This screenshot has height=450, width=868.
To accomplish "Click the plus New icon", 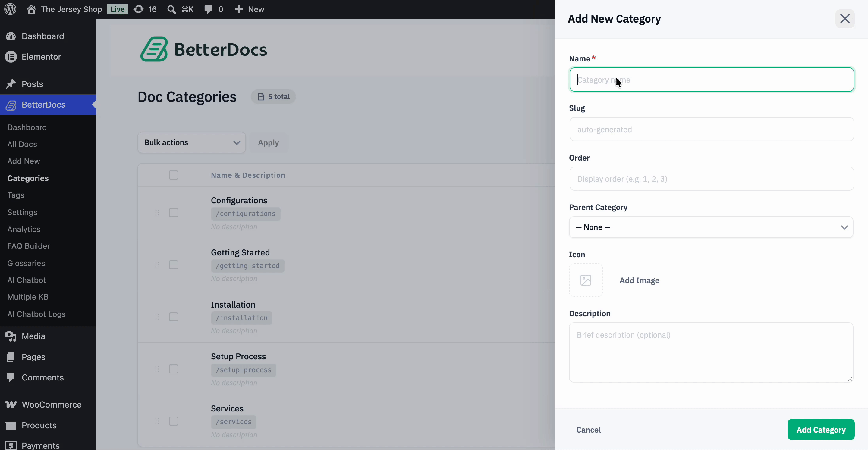I will [x=238, y=9].
